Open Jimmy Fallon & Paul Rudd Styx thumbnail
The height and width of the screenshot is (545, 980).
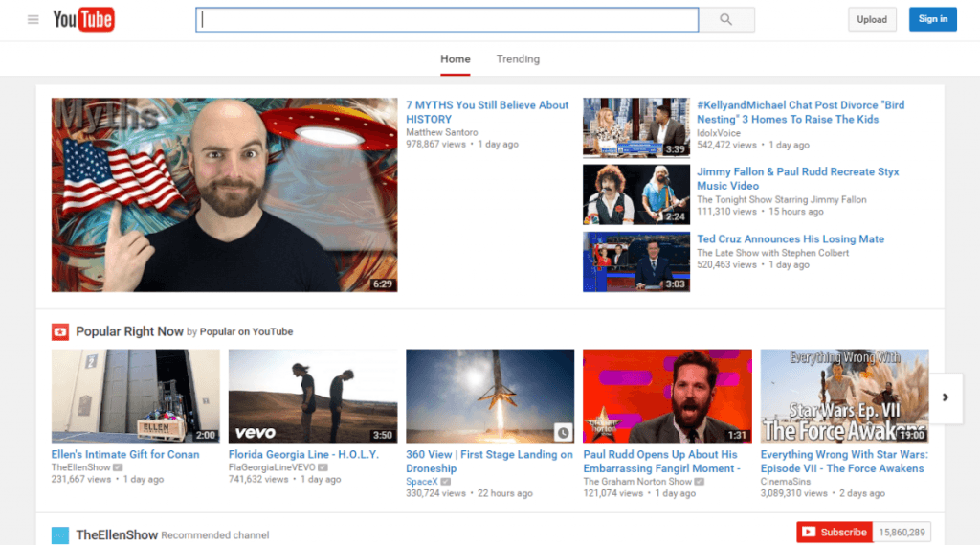click(635, 194)
